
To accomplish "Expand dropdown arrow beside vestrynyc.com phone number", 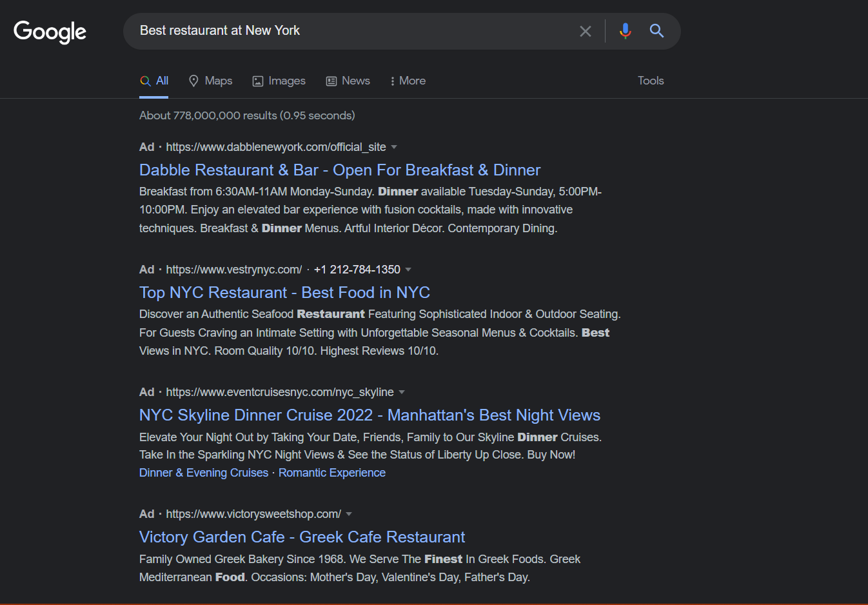I will coord(408,270).
